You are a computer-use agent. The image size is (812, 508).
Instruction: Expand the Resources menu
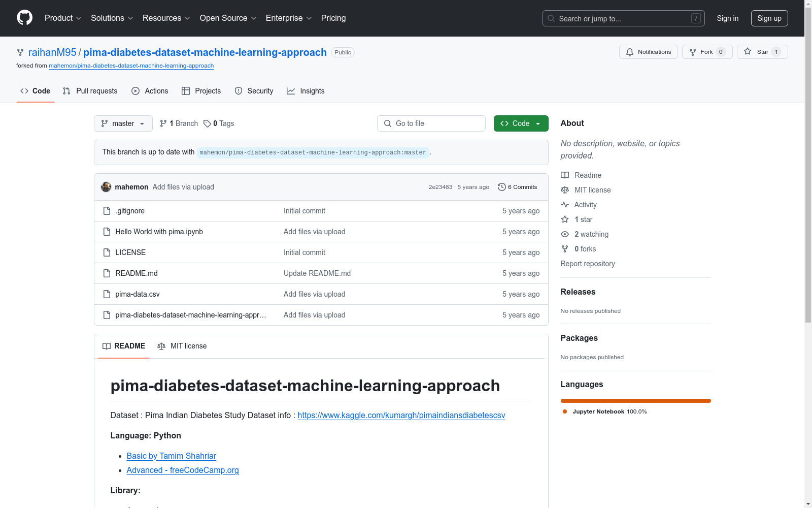[x=166, y=18]
